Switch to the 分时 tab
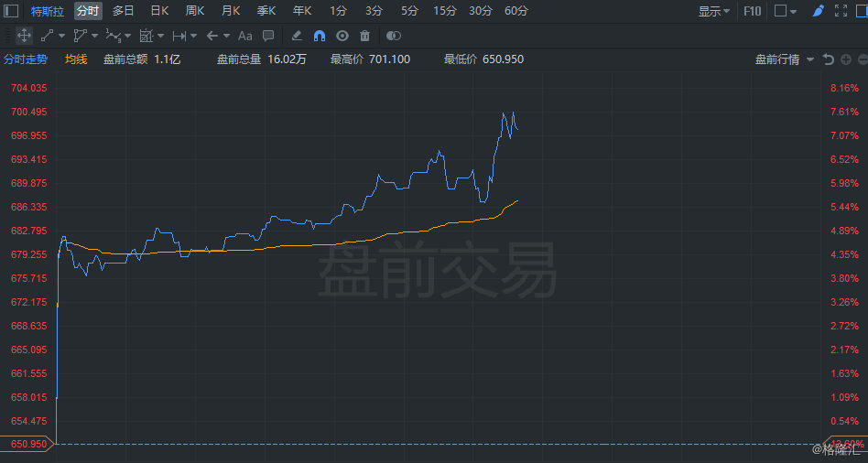The height and width of the screenshot is (463, 868). 88,10
